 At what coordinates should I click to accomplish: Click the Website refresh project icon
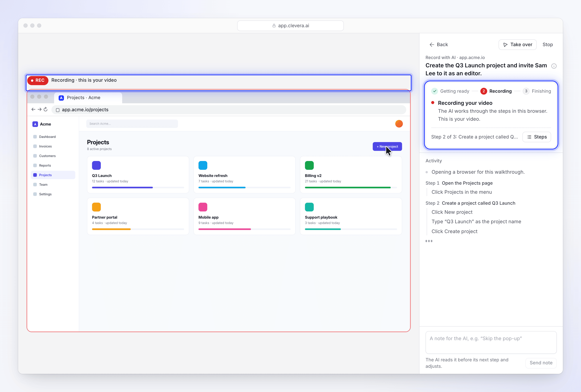pyautogui.click(x=203, y=166)
